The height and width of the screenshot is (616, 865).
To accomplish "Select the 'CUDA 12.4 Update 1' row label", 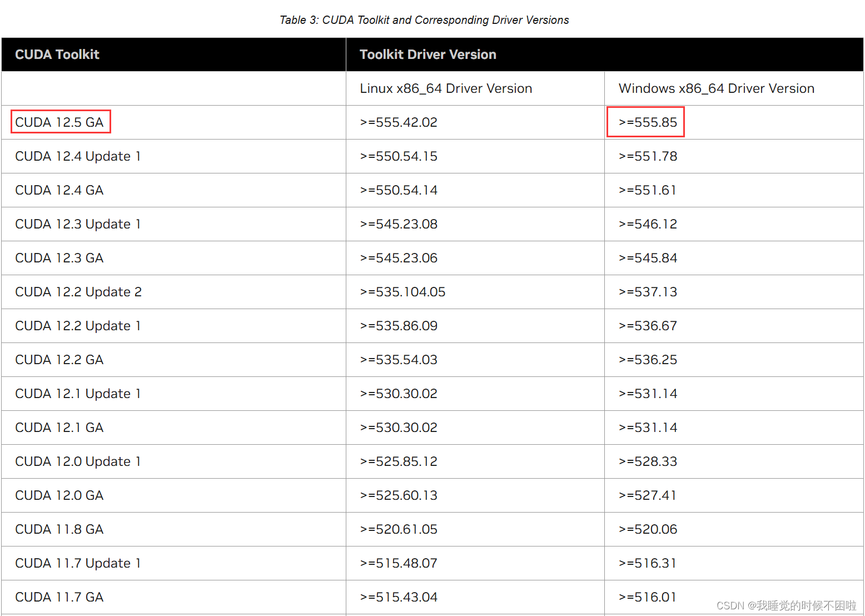I will click(78, 156).
